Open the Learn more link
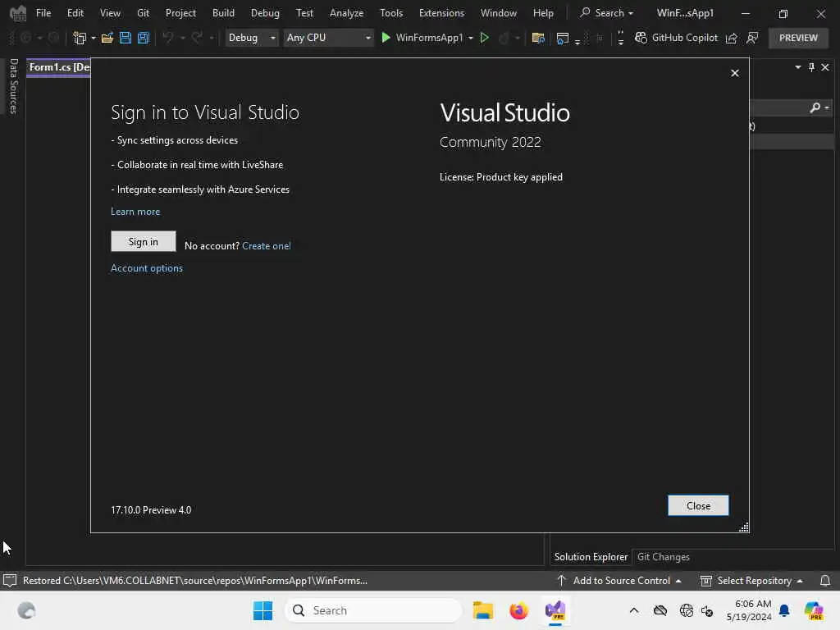840x630 pixels. [x=135, y=212]
